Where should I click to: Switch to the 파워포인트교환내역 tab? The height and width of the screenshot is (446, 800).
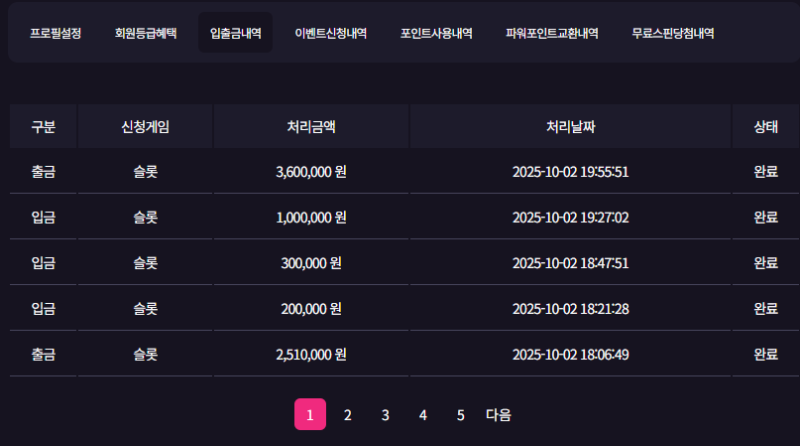point(552,33)
